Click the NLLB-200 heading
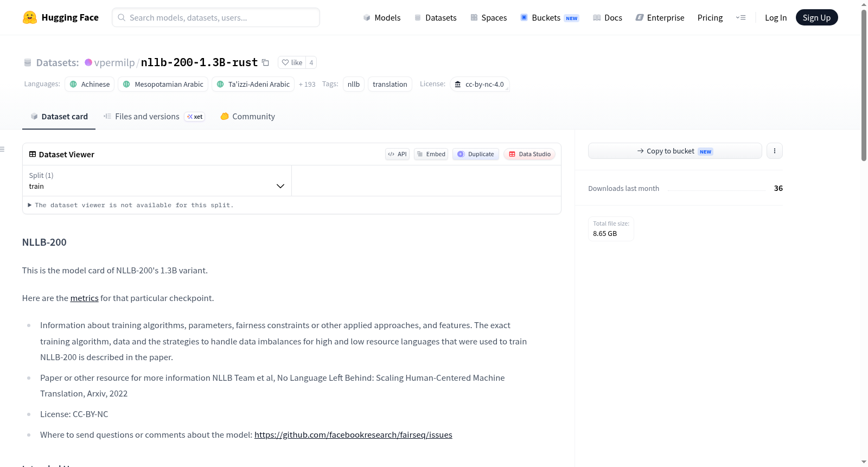868x467 pixels. point(44,242)
